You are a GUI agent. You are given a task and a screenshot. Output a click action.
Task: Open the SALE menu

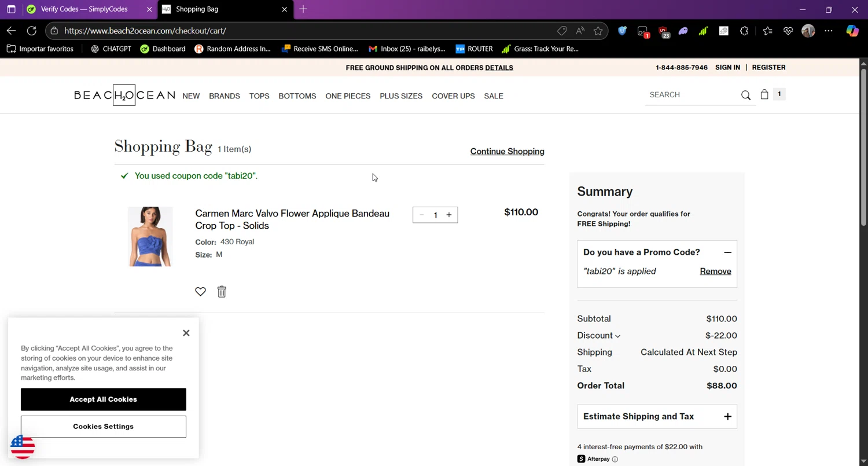(x=494, y=96)
